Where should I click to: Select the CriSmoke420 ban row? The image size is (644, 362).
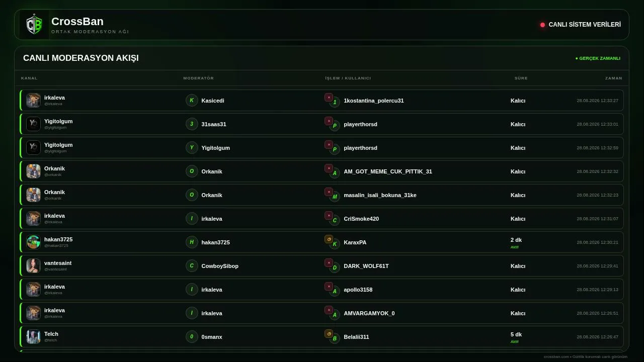[x=321, y=219]
